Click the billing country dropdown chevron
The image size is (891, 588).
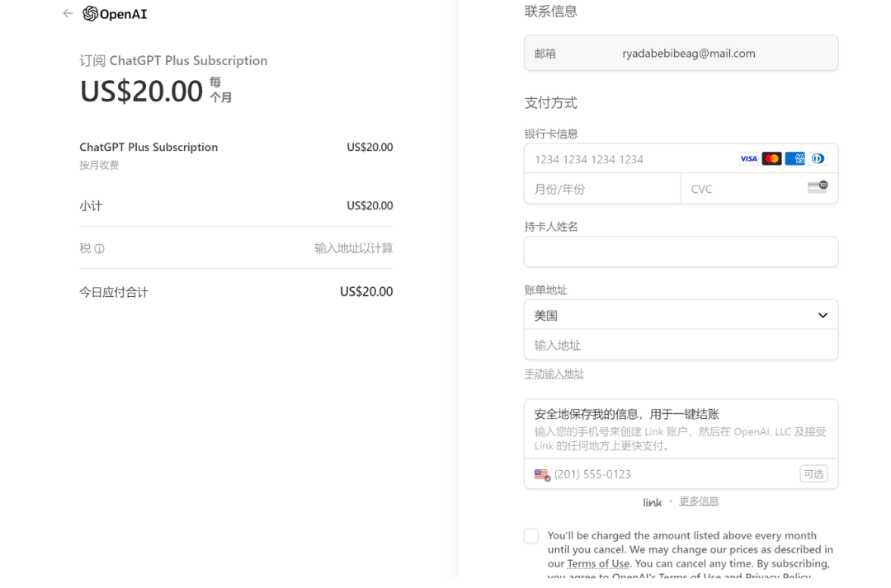click(823, 315)
